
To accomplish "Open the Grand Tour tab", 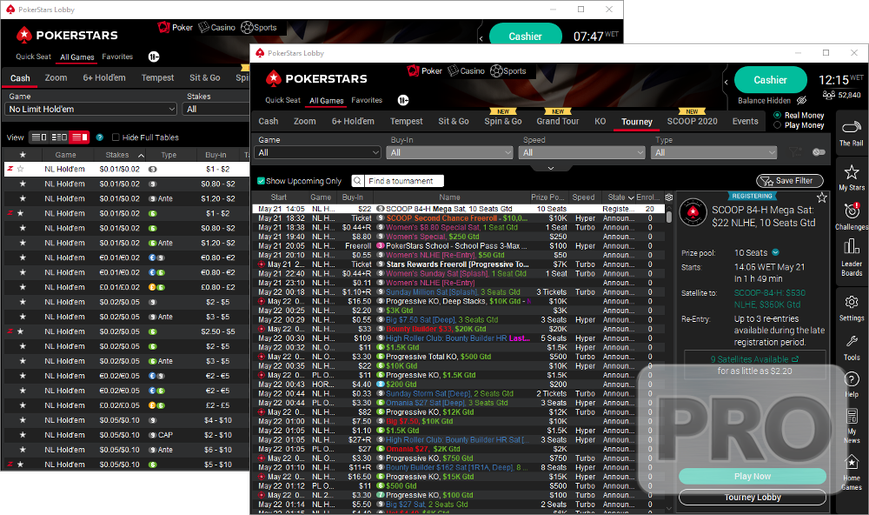I will (557, 121).
